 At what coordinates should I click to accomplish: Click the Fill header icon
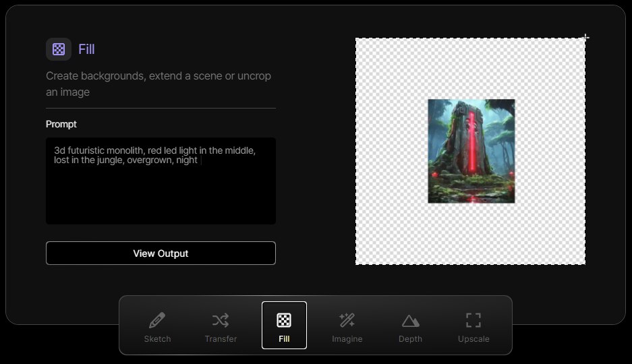(59, 49)
